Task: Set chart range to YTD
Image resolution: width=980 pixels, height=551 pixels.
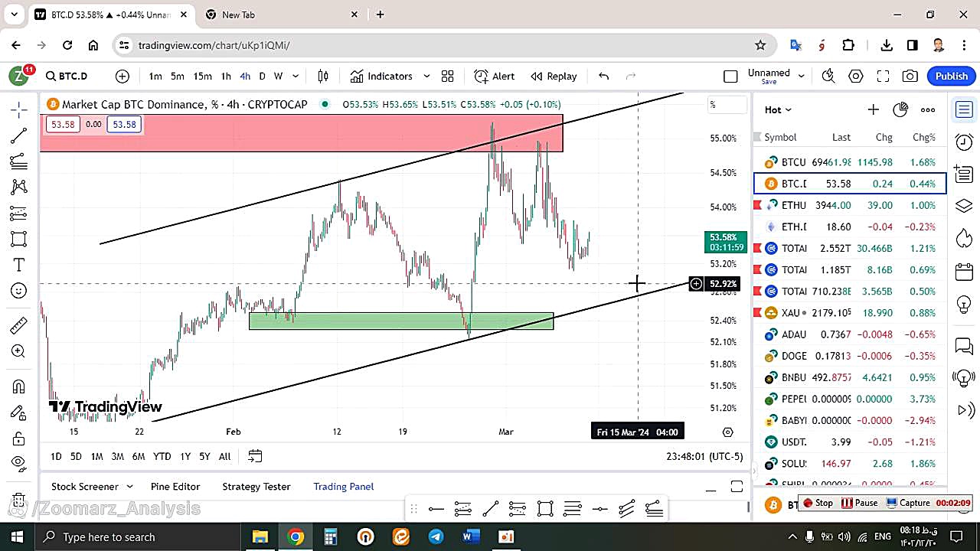Action: (x=162, y=456)
